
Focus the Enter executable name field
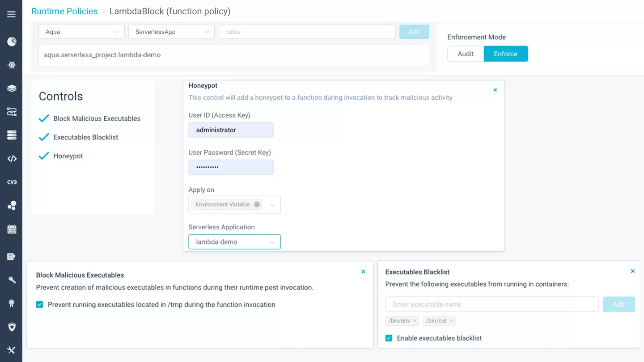click(492, 304)
